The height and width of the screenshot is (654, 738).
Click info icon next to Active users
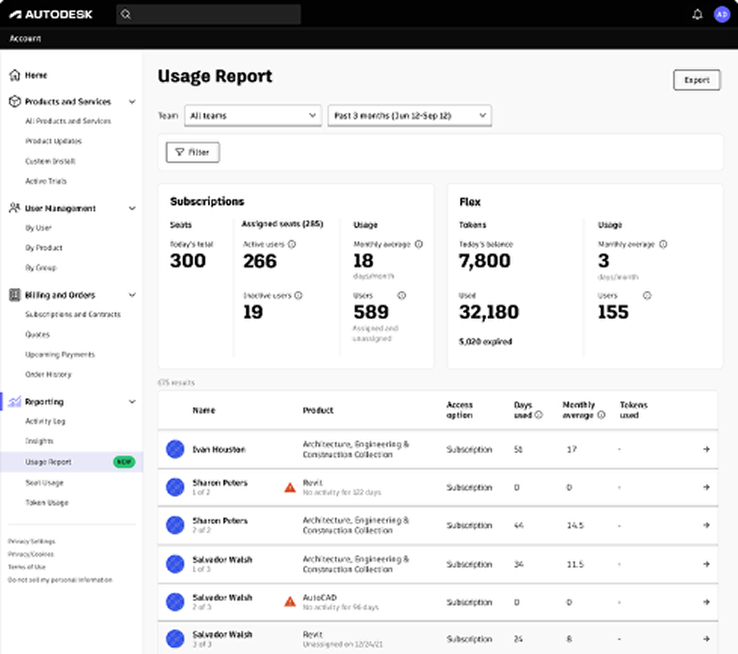(292, 243)
